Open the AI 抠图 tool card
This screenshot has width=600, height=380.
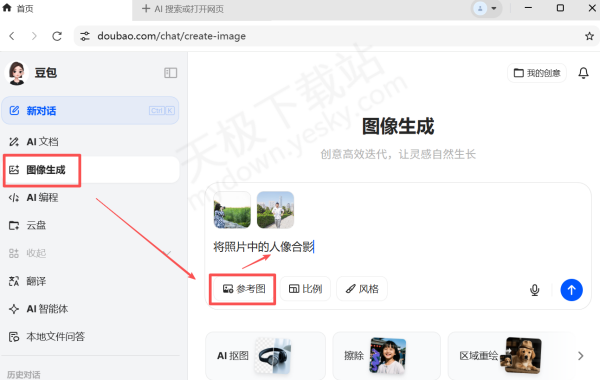[266, 356]
